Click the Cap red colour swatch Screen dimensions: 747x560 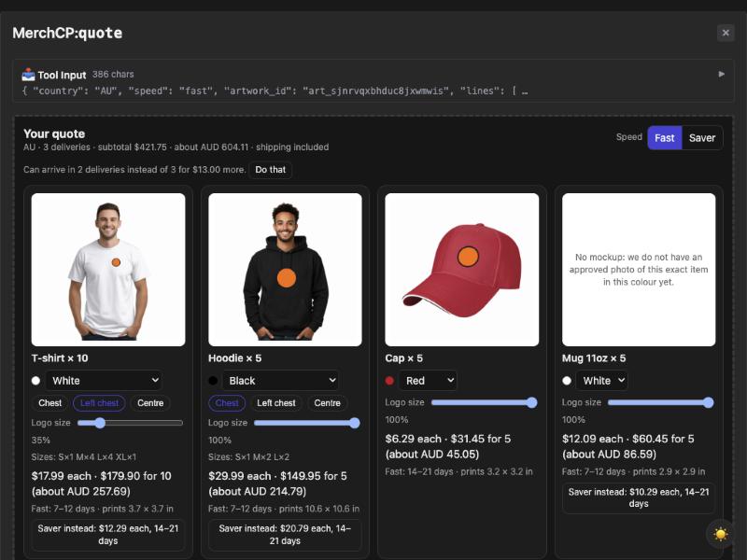pos(389,381)
